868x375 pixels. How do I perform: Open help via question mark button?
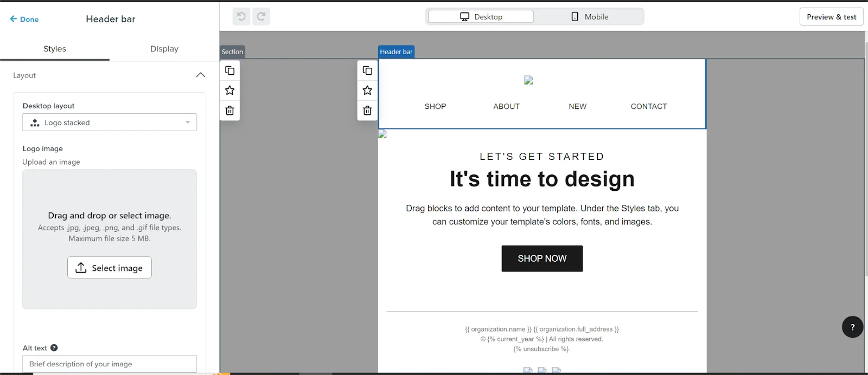tap(852, 327)
